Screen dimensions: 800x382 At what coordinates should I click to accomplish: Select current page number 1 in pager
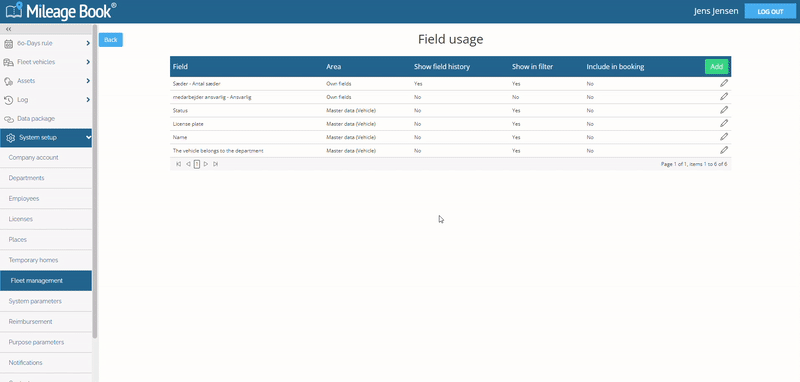click(197, 164)
